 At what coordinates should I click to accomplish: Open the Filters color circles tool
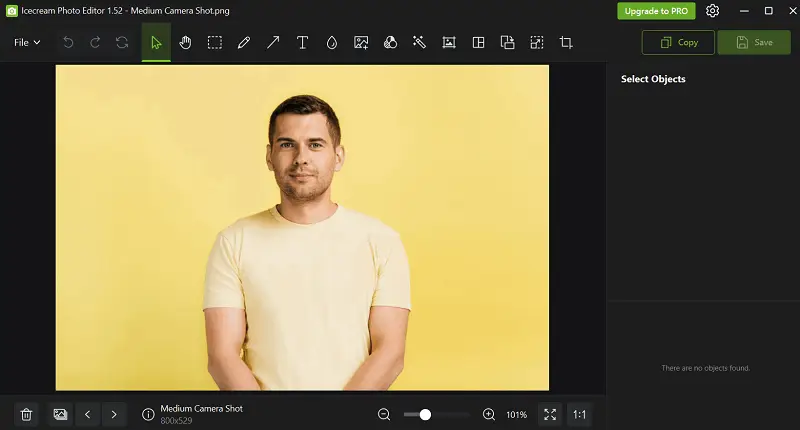pos(390,42)
